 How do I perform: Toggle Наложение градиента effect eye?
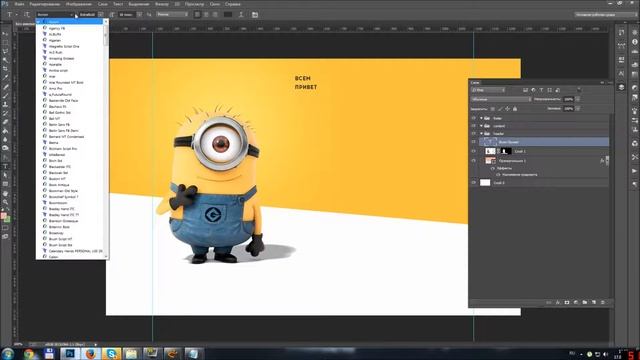[x=498, y=175]
